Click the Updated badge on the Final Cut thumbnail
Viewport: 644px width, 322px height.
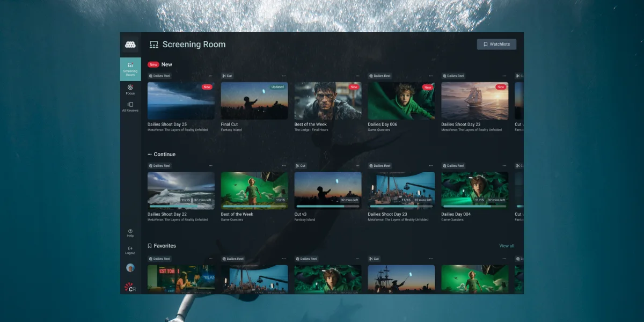(277, 87)
